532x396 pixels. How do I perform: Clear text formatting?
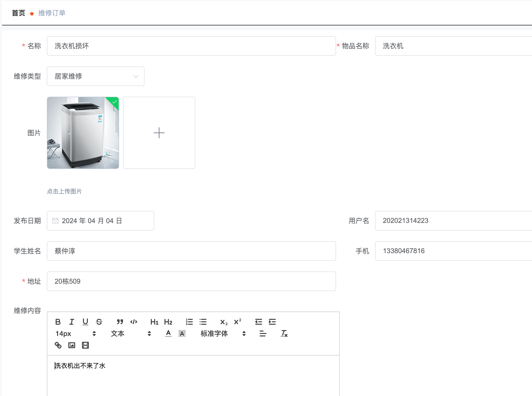(284, 333)
